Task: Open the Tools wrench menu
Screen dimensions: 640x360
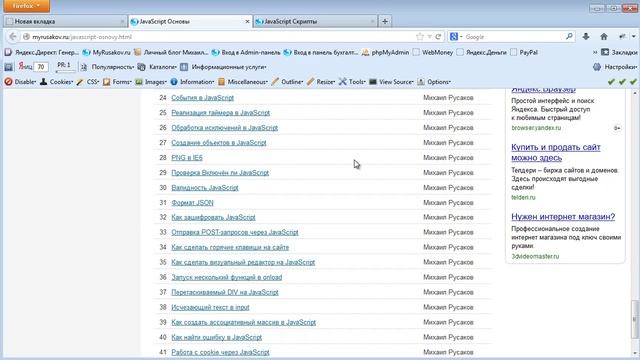Action: click(x=352, y=82)
